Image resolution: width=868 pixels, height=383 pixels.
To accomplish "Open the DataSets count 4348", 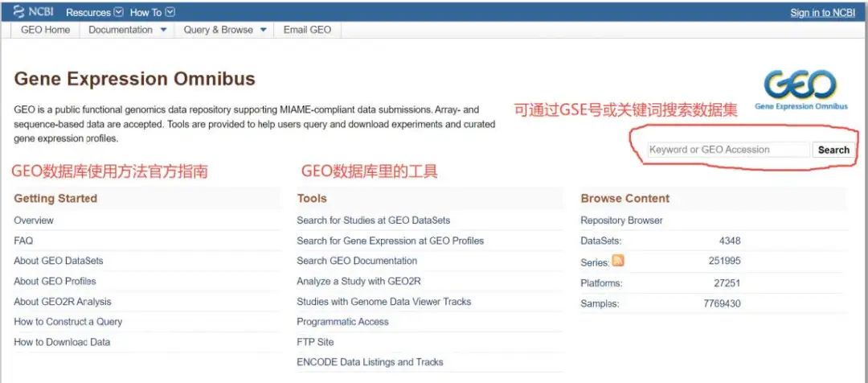I will tap(730, 241).
